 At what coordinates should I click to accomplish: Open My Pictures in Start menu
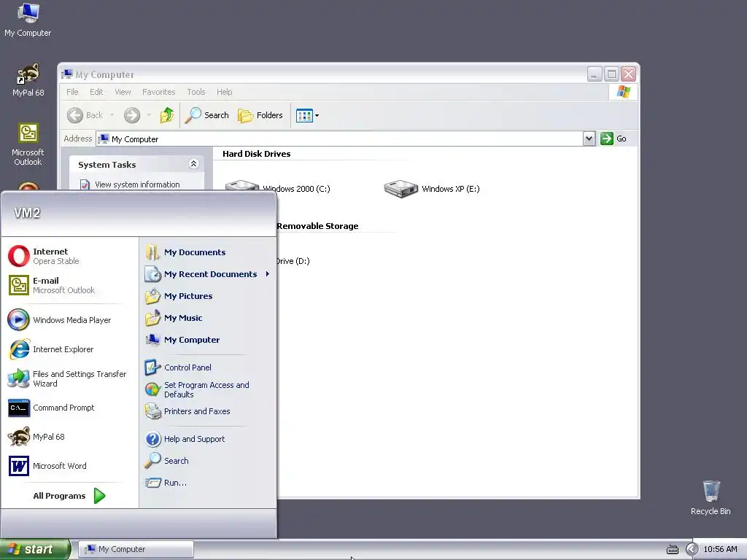point(208,296)
